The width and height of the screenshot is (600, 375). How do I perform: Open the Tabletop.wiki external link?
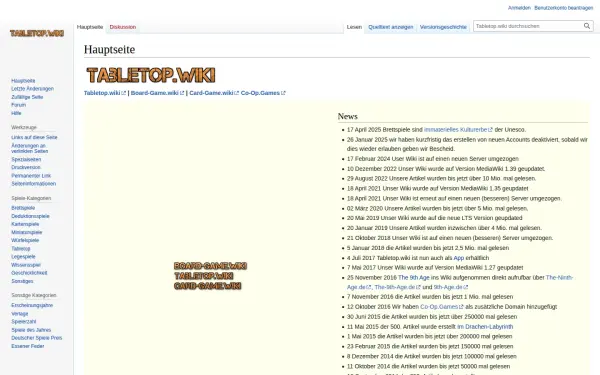[x=104, y=93]
